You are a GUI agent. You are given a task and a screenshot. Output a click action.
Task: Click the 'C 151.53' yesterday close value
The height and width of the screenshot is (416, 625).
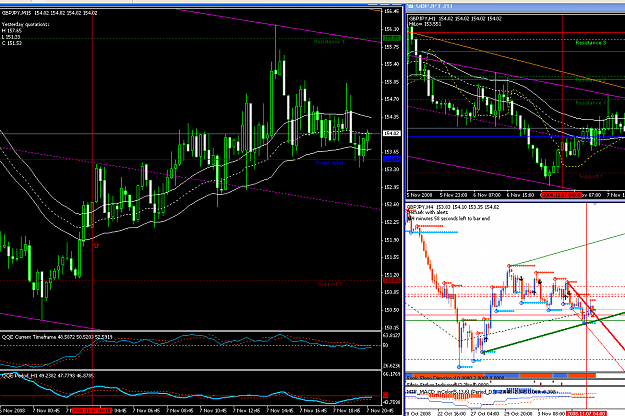coord(12,43)
